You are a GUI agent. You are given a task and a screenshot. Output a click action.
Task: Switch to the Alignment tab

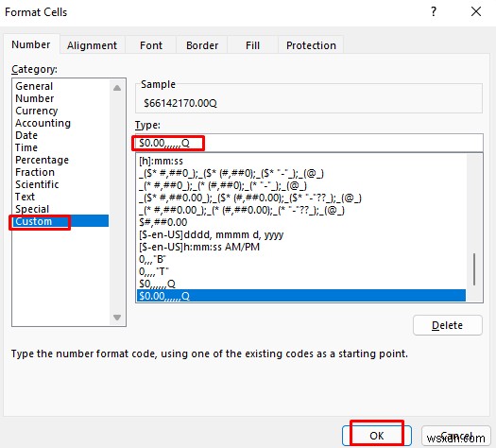click(92, 45)
